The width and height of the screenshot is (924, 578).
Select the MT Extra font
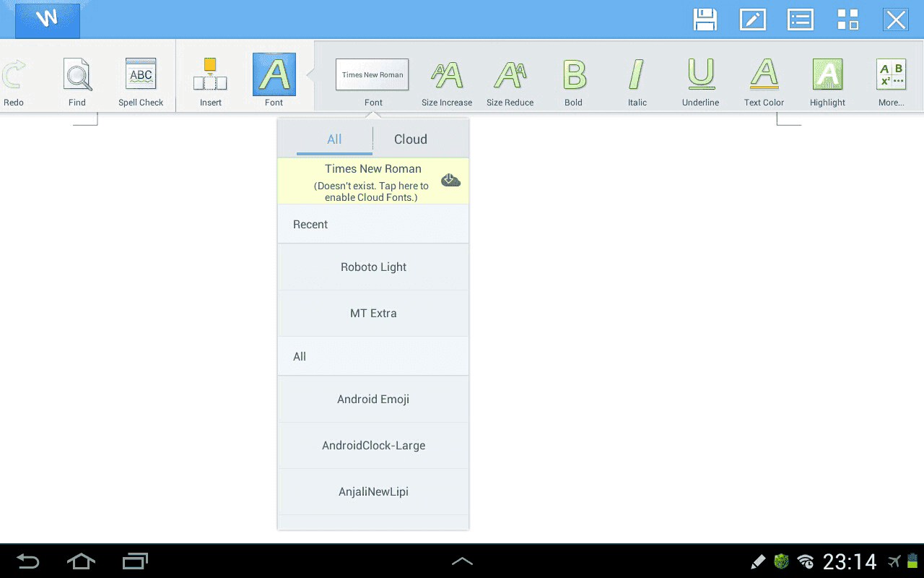click(373, 314)
